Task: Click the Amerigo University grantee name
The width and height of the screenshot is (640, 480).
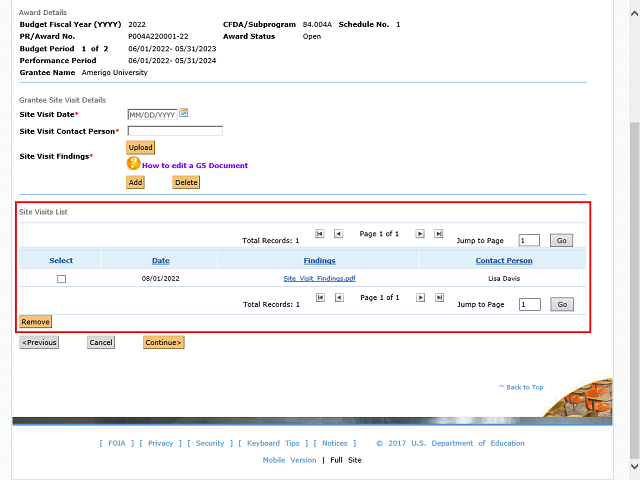Action: (x=115, y=72)
